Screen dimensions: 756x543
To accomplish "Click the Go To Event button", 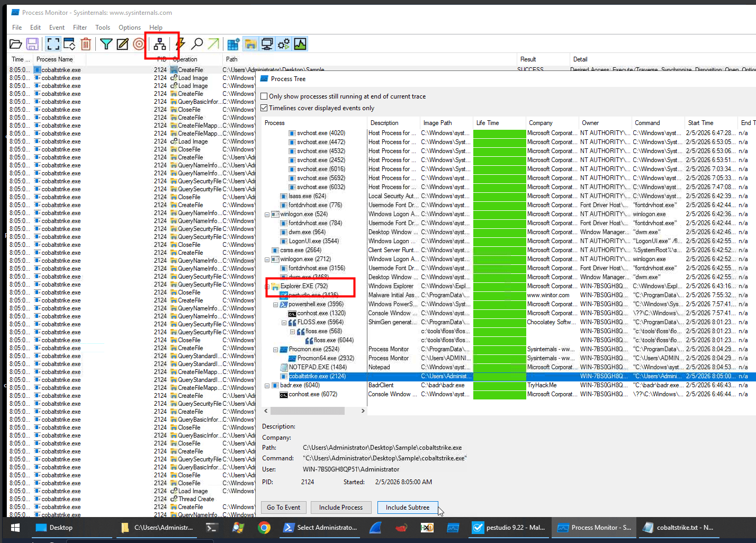I will [x=283, y=508].
